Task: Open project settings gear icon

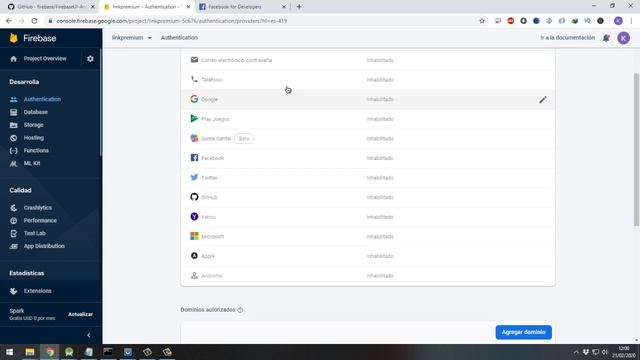Action: [x=90, y=59]
